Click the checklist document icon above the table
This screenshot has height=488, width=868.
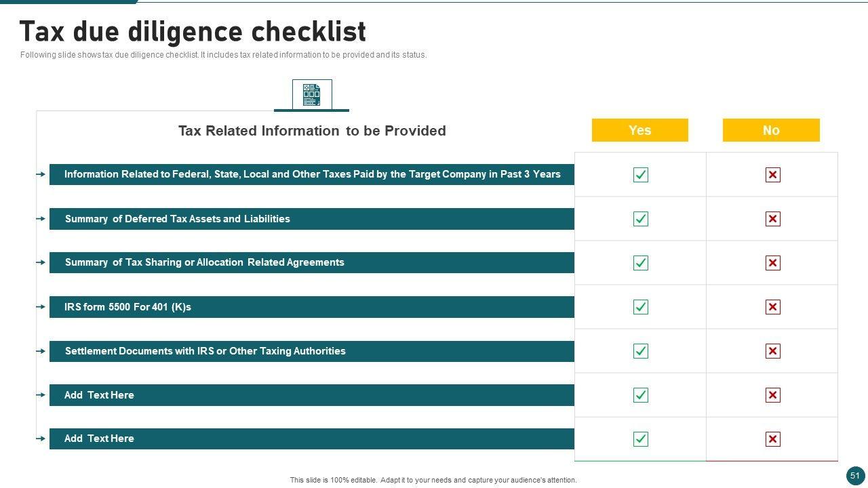[x=312, y=95]
